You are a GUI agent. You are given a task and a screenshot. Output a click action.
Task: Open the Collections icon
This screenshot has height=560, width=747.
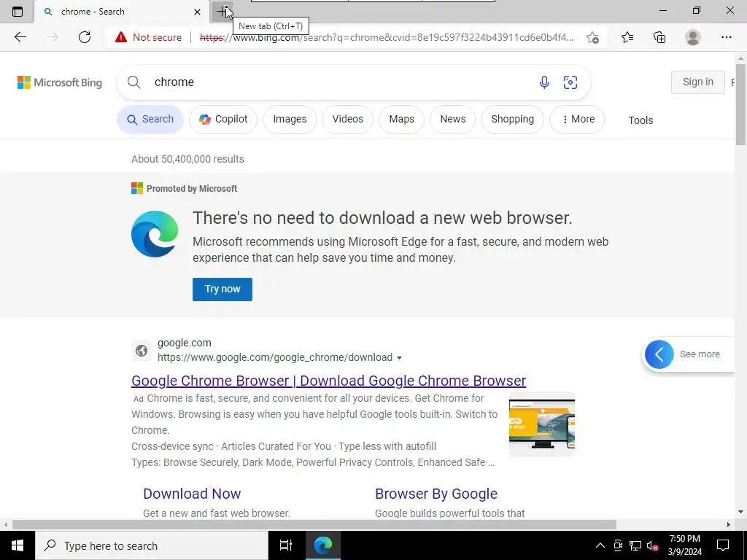[x=659, y=37]
